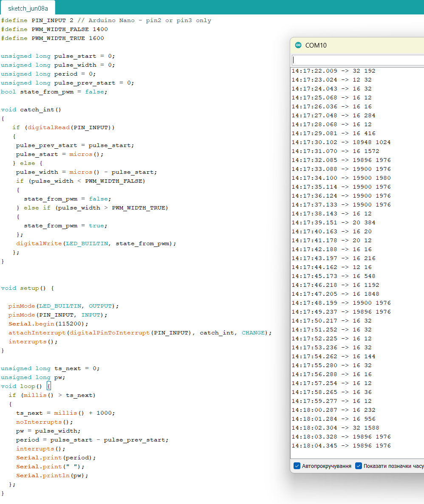Click the 'else if (pulse_width > PWM_WIDTH_TRUE)' line
This screenshot has width=424, height=504.
92,208
